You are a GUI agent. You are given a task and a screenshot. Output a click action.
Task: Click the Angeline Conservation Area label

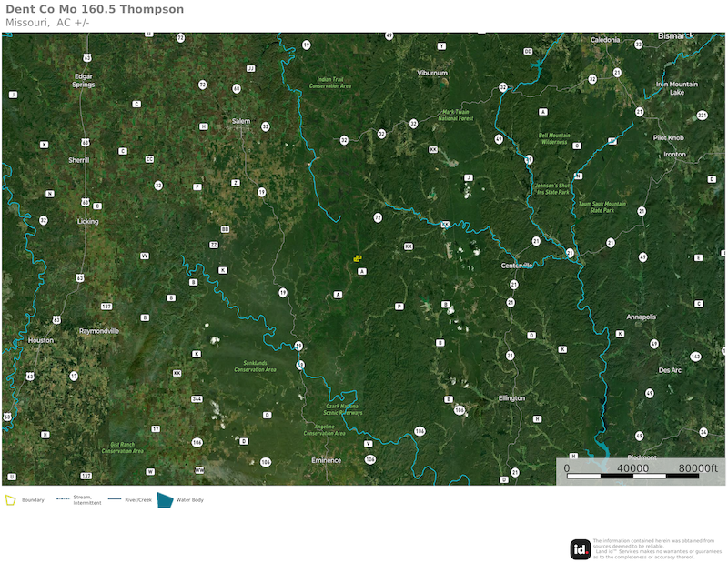[325, 430]
